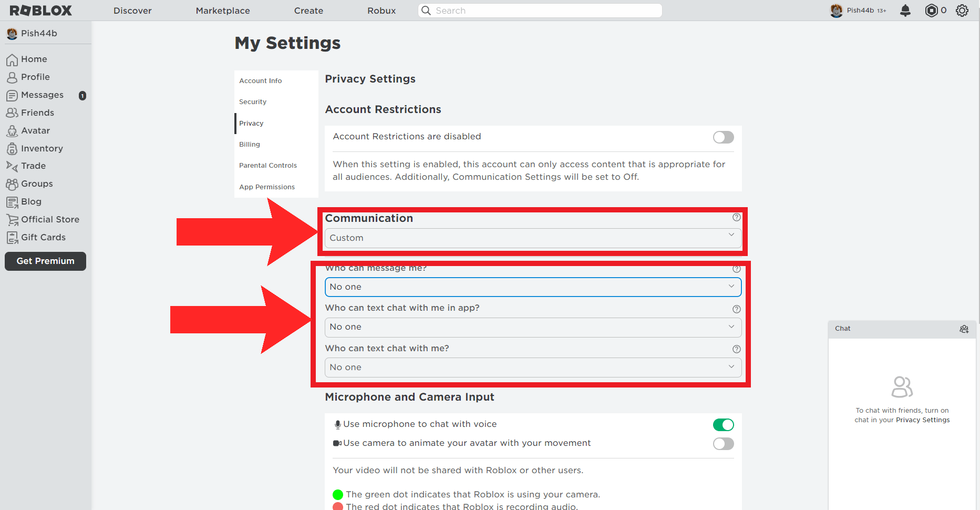Open the Trade sidebar link
Viewport: 980px width, 510px height.
(x=33, y=166)
